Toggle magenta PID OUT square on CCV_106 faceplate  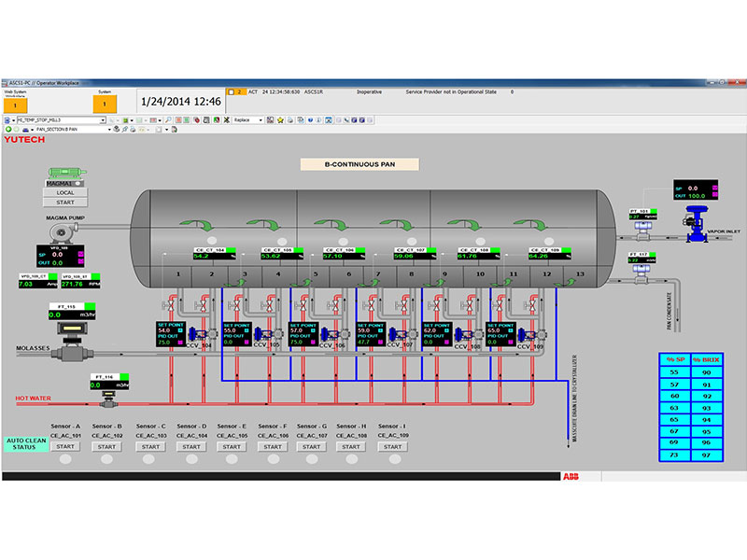[313, 342]
